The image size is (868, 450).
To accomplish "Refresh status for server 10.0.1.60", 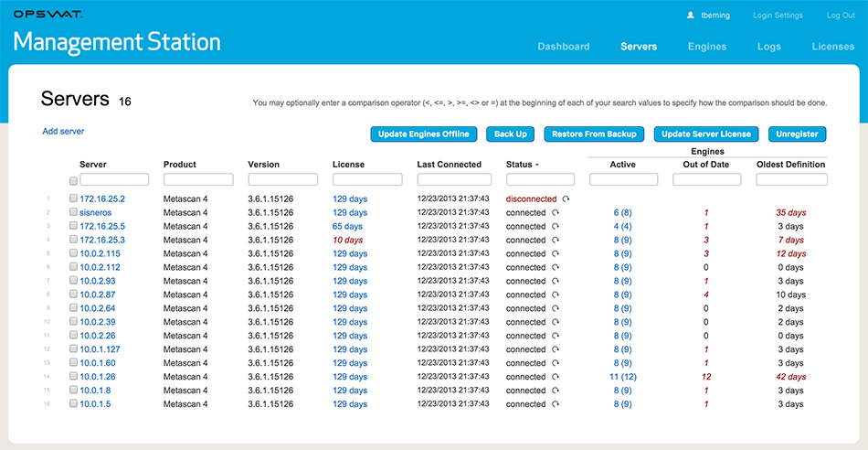I will pyautogui.click(x=556, y=363).
